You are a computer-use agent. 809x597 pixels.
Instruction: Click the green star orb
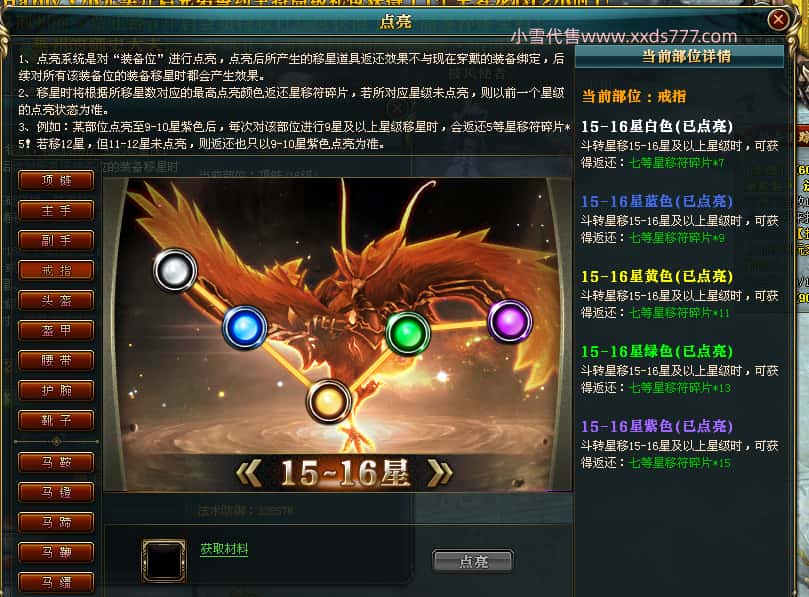tap(408, 334)
